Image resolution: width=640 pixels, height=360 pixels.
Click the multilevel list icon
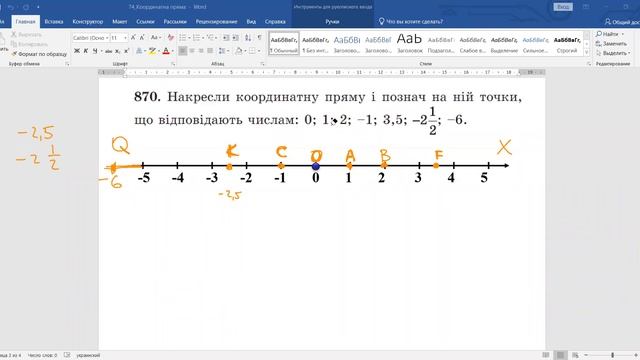pyautogui.click(x=211, y=38)
